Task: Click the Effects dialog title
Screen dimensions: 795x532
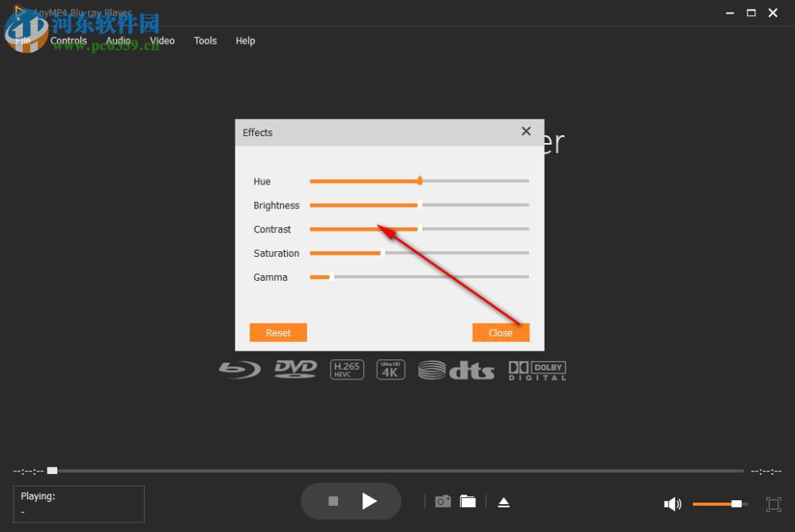Action: [x=258, y=132]
